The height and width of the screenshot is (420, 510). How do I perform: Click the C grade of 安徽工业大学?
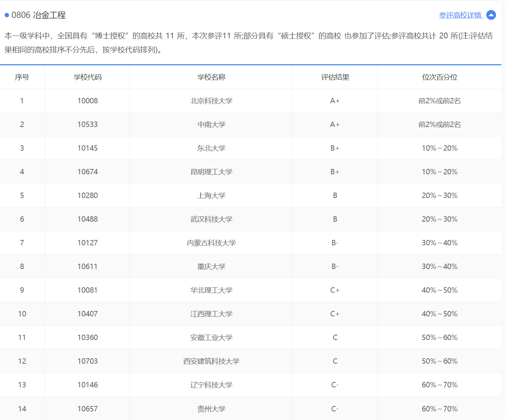pos(334,337)
